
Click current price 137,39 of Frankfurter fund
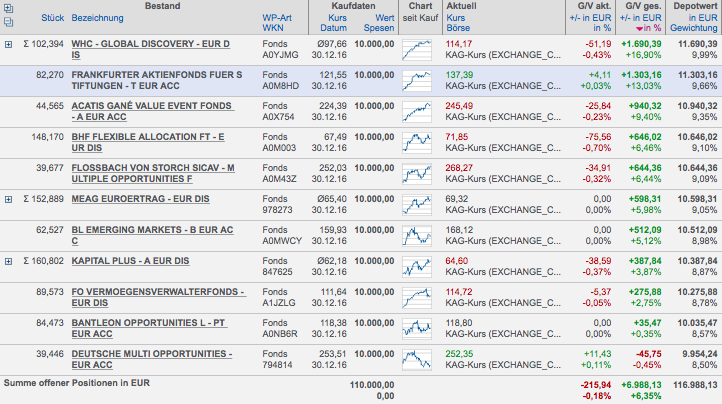pyautogui.click(x=459, y=75)
